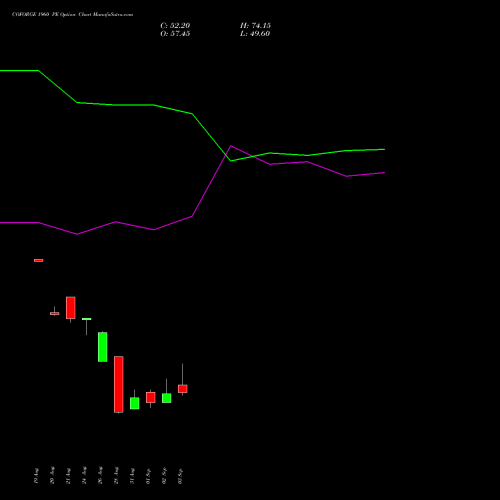Screen dimensions: 500x500
Task: Click the "20 Aug" date label
Action: 52,475
